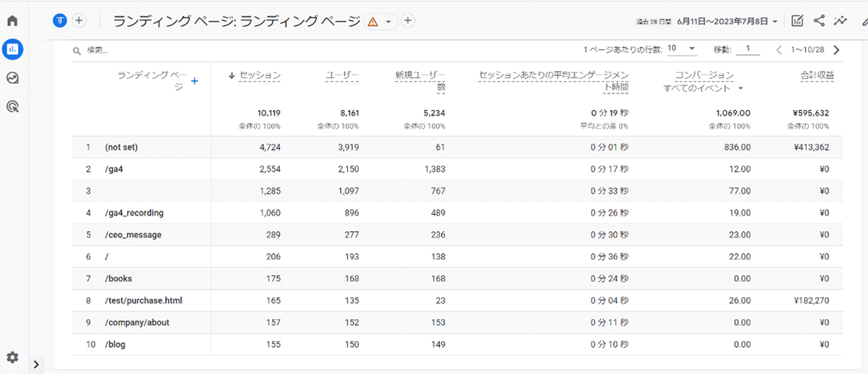This screenshot has height=374, width=868.
Task: Open the Home icon in left sidebar
Action: tap(12, 20)
